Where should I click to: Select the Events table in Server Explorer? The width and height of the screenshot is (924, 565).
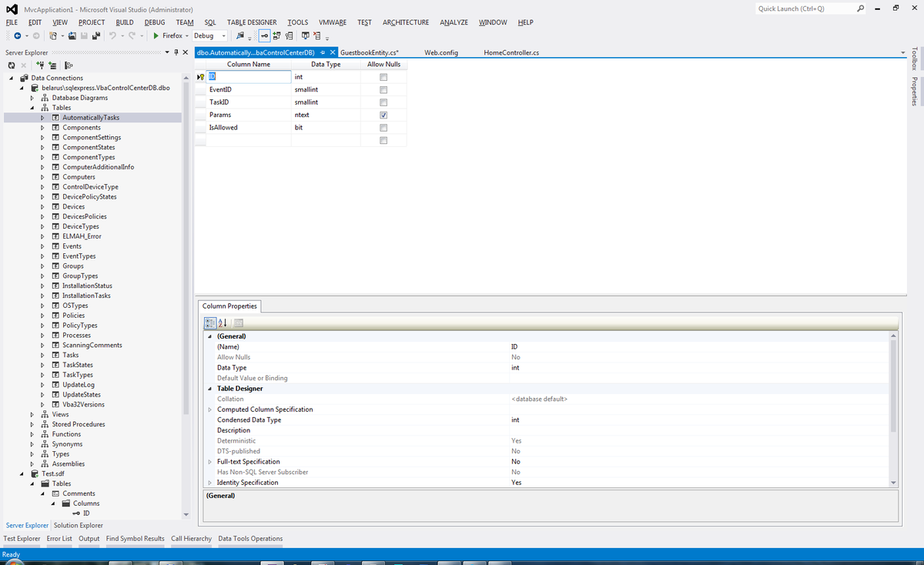[72, 246]
